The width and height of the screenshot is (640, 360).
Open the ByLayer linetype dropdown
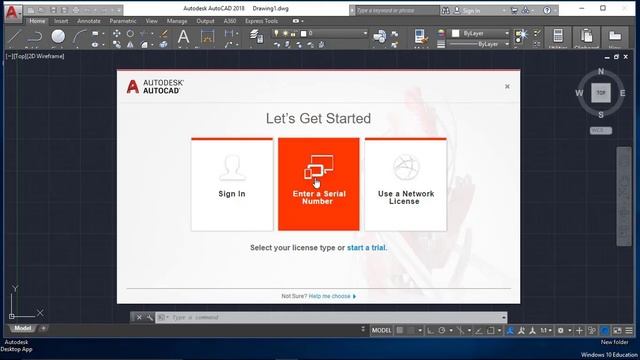pyautogui.click(x=507, y=44)
